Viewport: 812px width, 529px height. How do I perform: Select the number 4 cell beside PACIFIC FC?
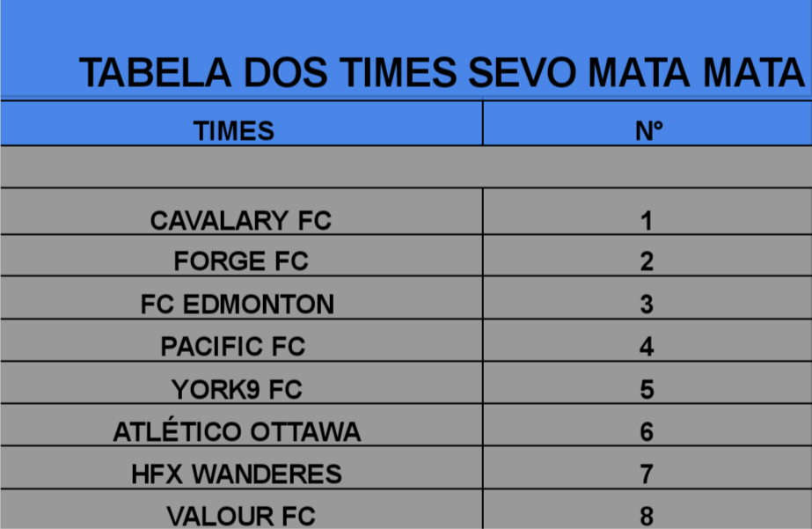(647, 347)
